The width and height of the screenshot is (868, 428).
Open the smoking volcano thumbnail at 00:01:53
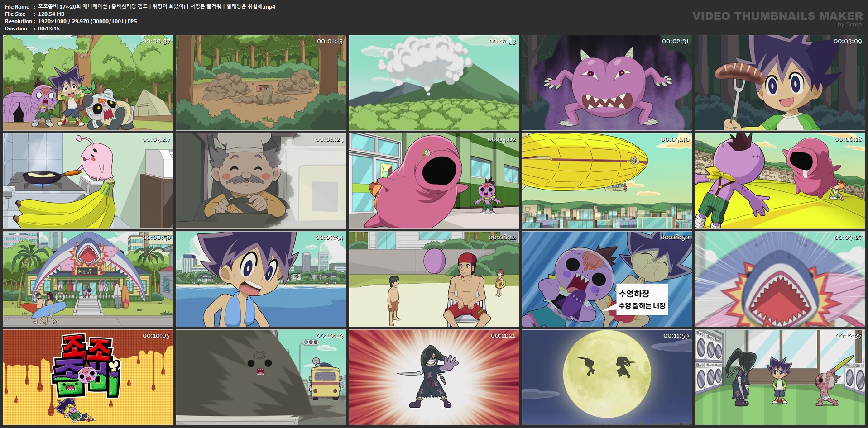pyautogui.click(x=434, y=83)
